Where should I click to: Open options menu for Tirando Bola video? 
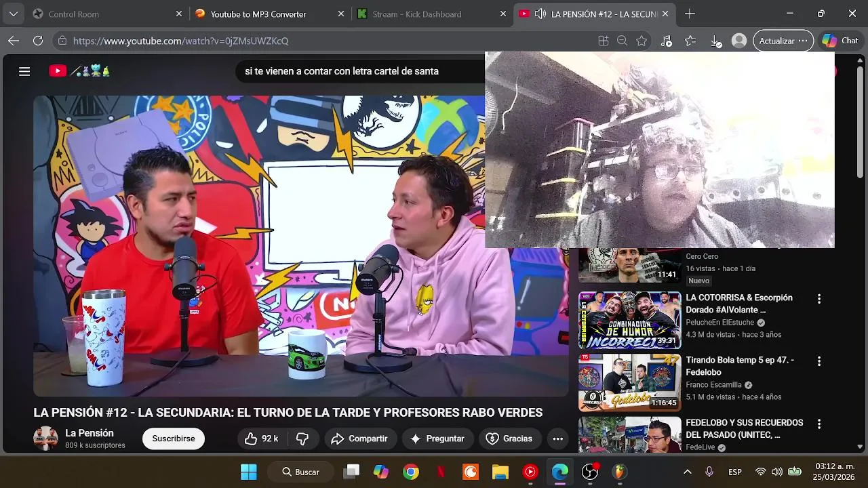[818, 361]
